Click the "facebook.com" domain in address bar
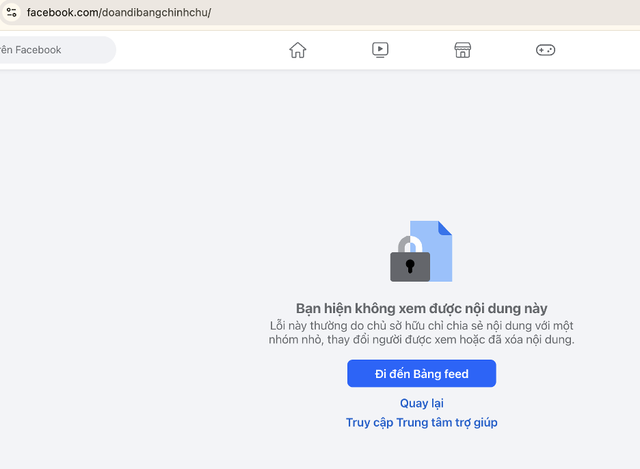The width and height of the screenshot is (640, 469). click(62, 13)
